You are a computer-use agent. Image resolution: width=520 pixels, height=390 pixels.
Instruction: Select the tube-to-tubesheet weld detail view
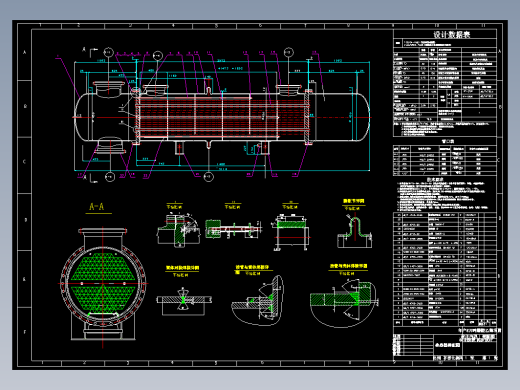(344, 303)
